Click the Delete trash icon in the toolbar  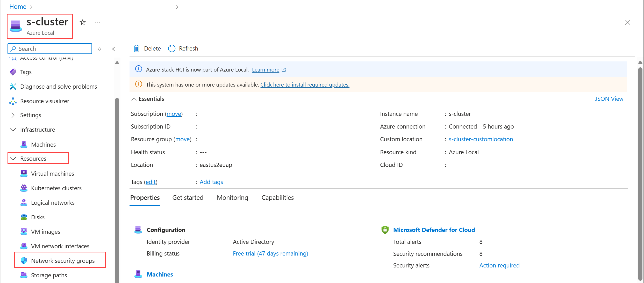(x=137, y=48)
